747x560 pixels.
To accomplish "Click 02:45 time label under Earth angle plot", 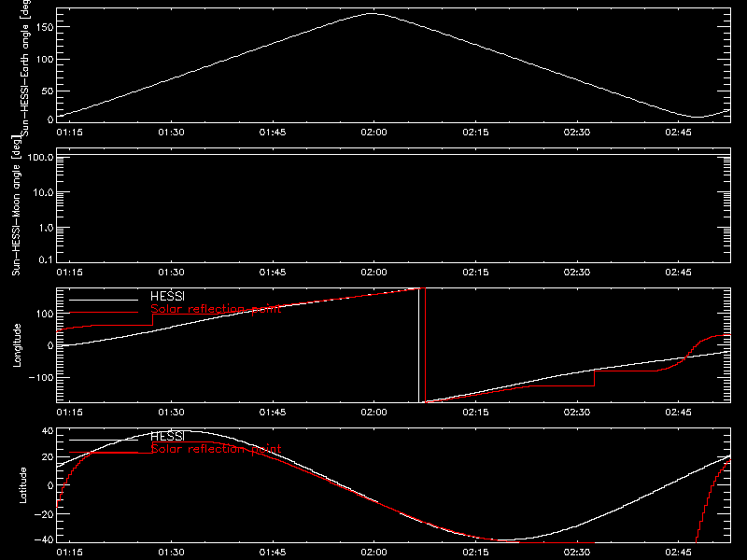I will coord(679,132).
